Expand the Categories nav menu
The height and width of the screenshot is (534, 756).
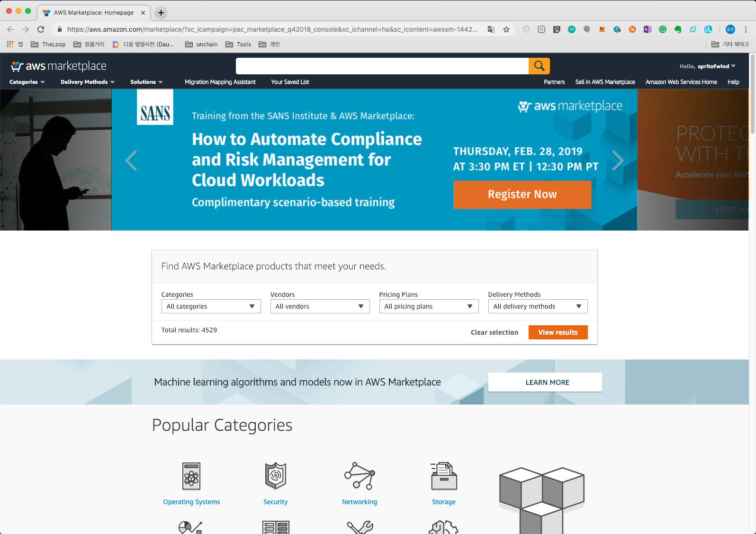27,82
